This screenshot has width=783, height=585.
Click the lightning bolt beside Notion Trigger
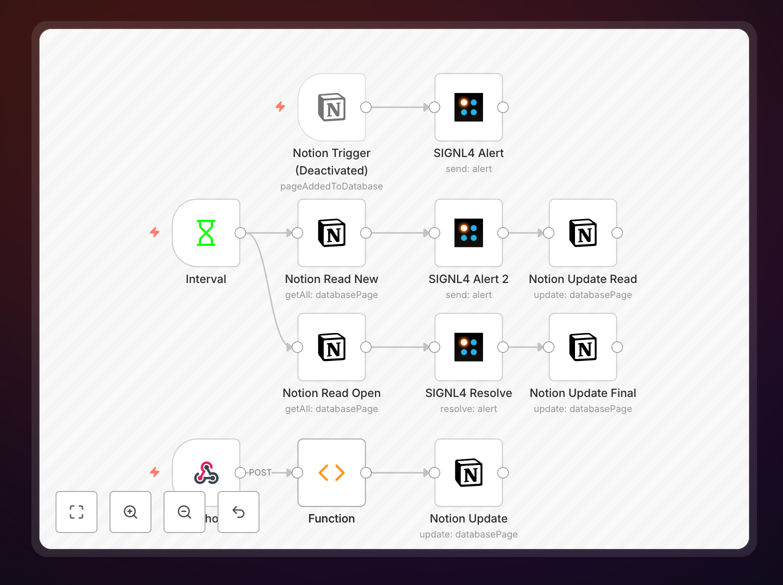[281, 106]
